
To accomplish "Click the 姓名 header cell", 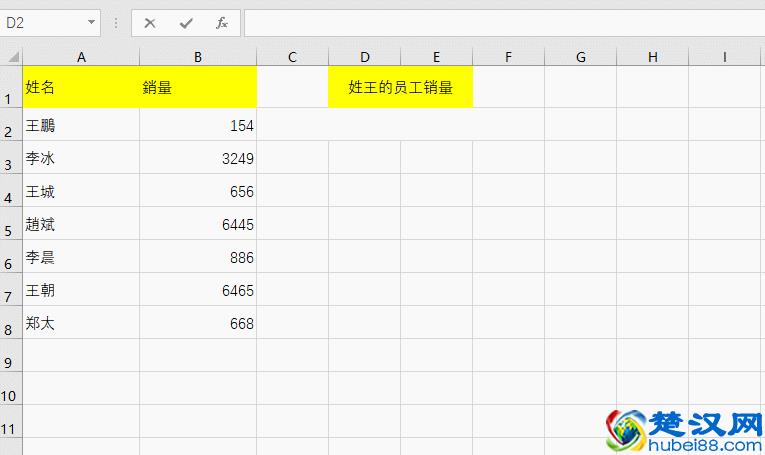I will [x=81, y=87].
